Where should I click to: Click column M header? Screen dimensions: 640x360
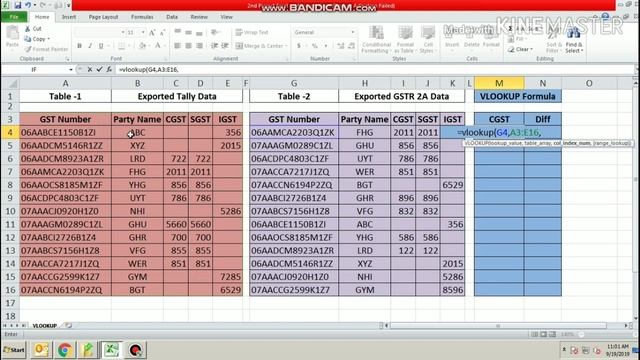[499, 83]
